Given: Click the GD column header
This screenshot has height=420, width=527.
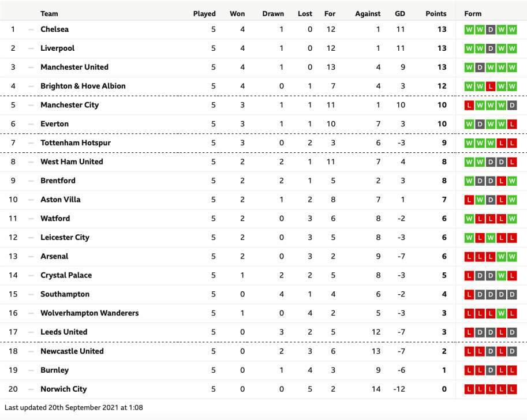Looking at the screenshot, I should tap(399, 14).
